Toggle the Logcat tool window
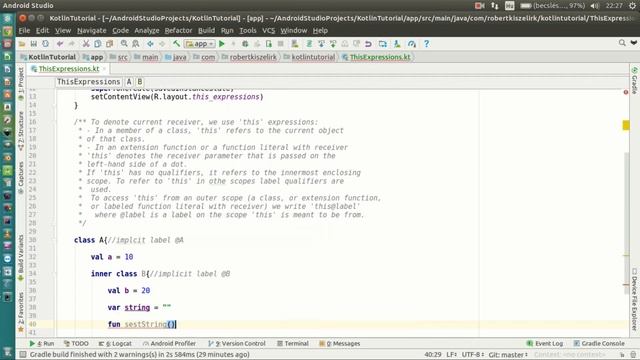This screenshot has height=360, width=640. [x=115, y=344]
